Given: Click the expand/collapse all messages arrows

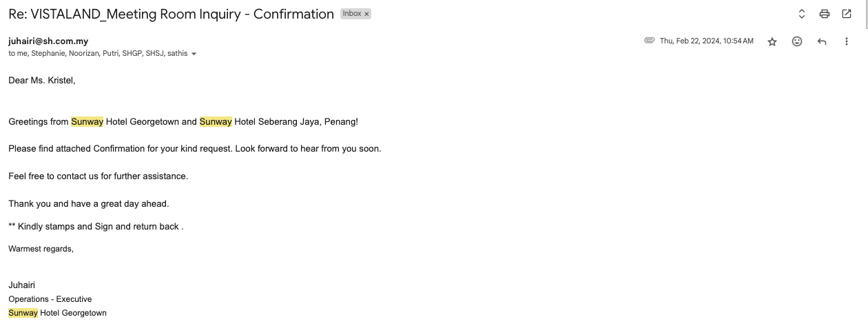Looking at the screenshot, I should (x=802, y=14).
